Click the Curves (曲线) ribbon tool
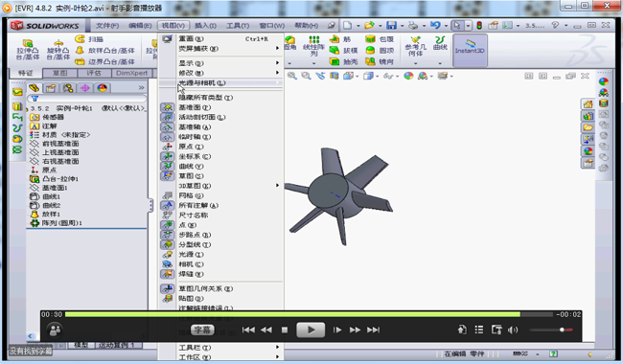Image resolution: width=623 pixels, height=364 pixels. point(440,43)
